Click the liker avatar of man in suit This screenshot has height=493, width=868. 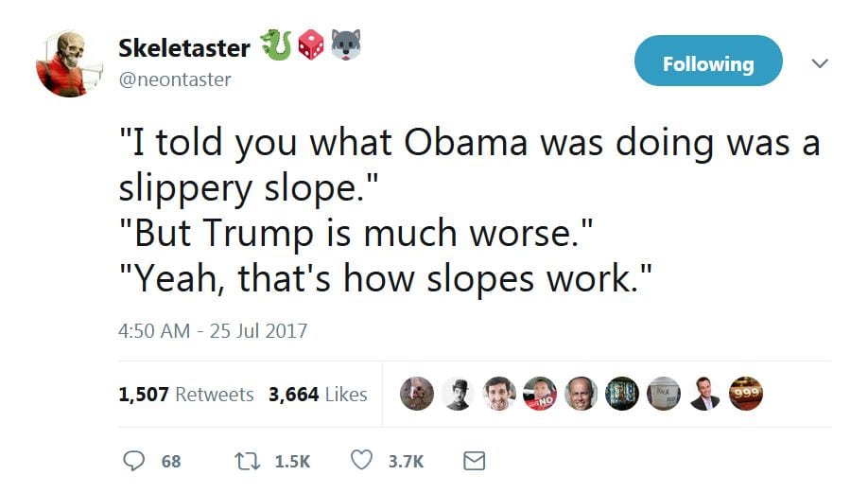pos(703,394)
